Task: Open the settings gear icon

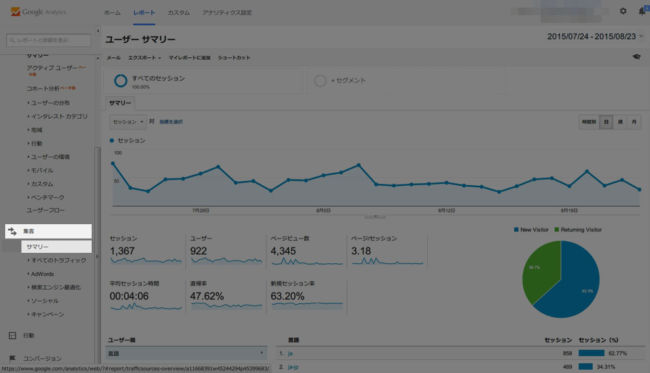Action: click(x=623, y=11)
